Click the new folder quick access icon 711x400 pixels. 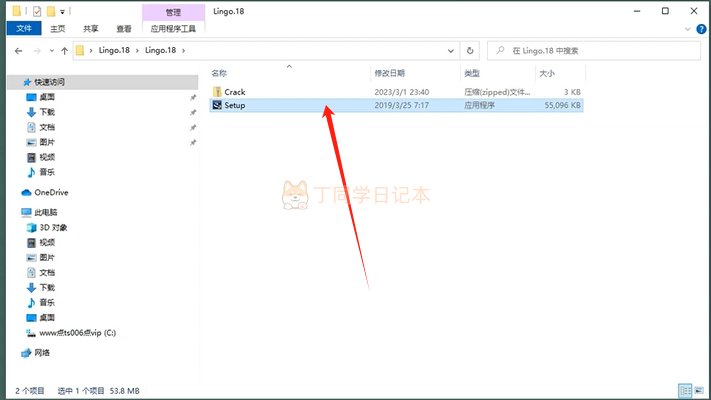coord(51,11)
